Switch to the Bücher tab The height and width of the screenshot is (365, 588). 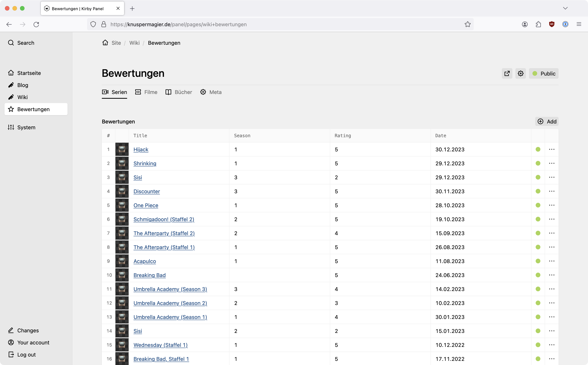[179, 92]
